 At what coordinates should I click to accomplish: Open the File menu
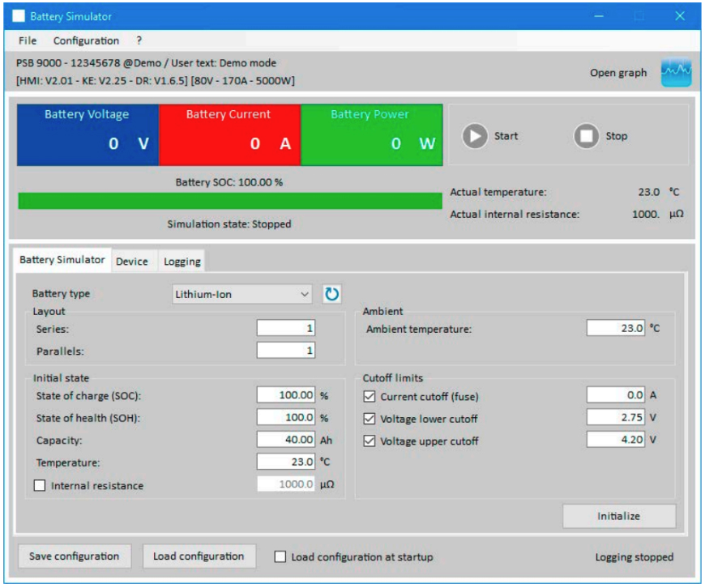[x=27, y=40]
